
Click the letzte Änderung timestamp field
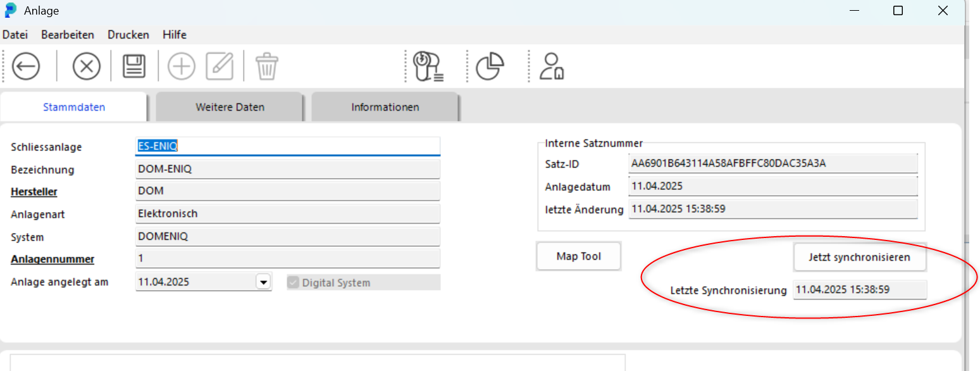(x=773, y=209)
